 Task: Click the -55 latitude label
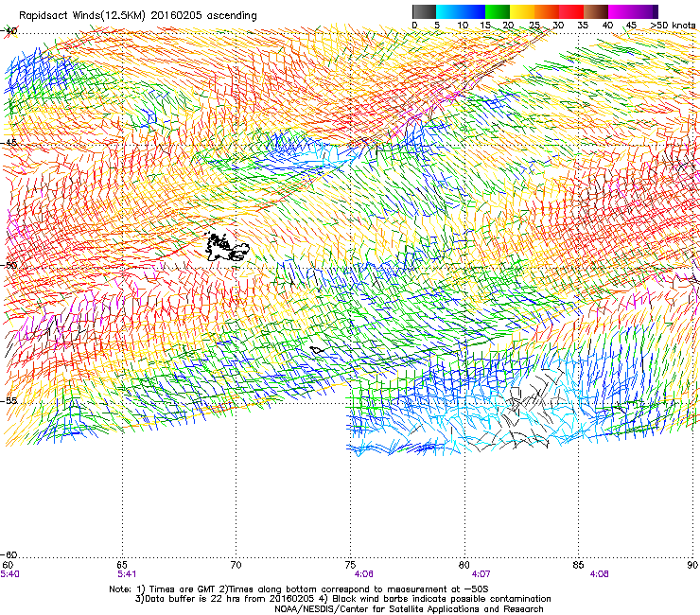[x=9, y=400]
